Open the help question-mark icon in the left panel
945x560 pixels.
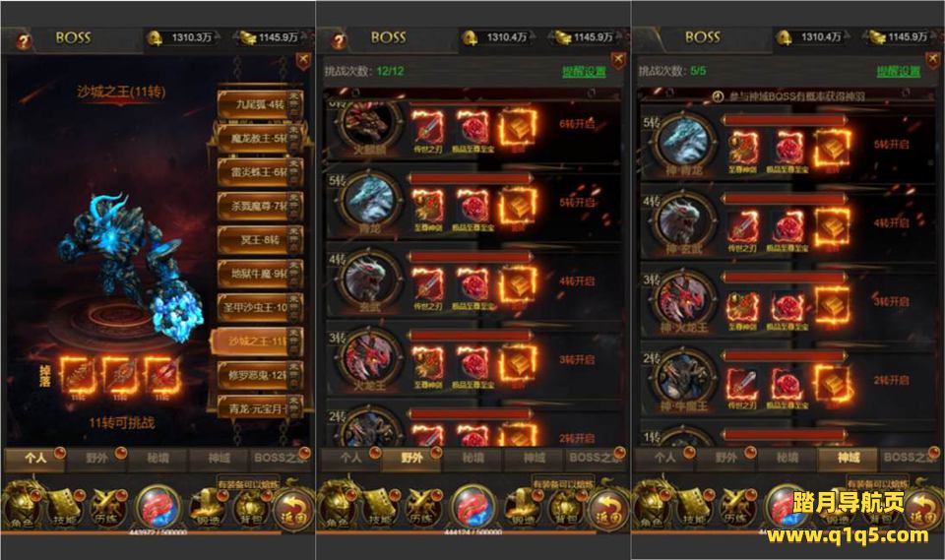coord(24,41)
